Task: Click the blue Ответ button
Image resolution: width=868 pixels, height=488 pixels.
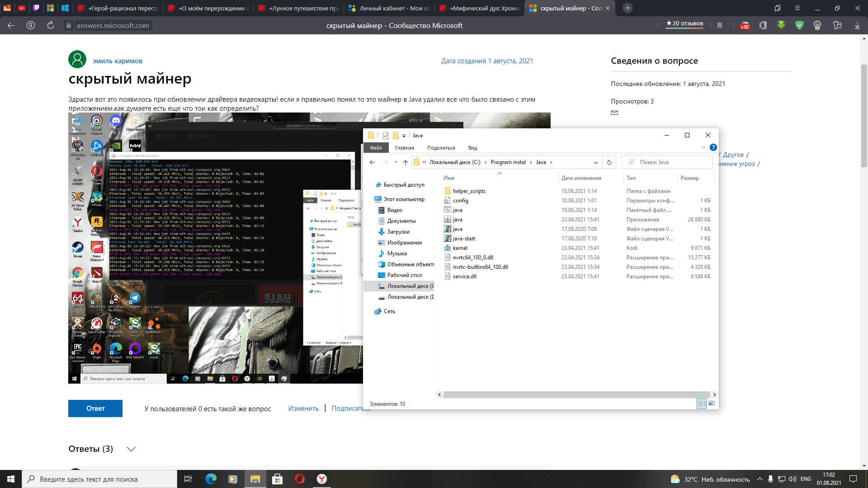Action: point(95,408)
